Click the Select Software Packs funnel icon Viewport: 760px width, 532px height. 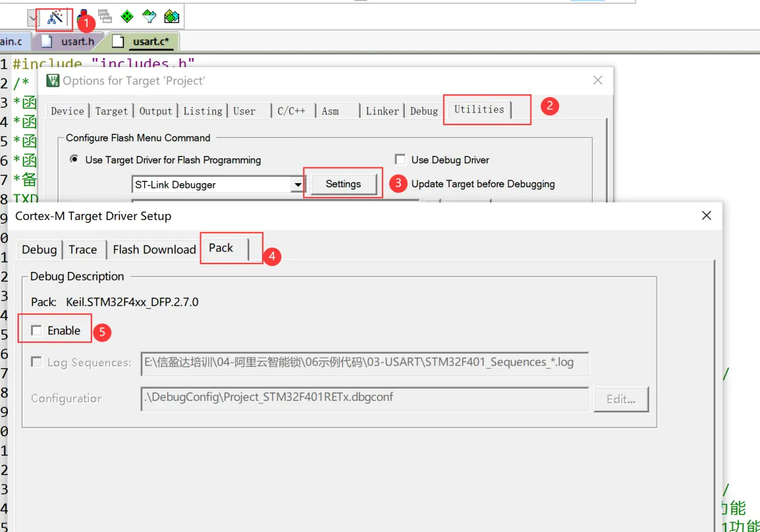149,17
